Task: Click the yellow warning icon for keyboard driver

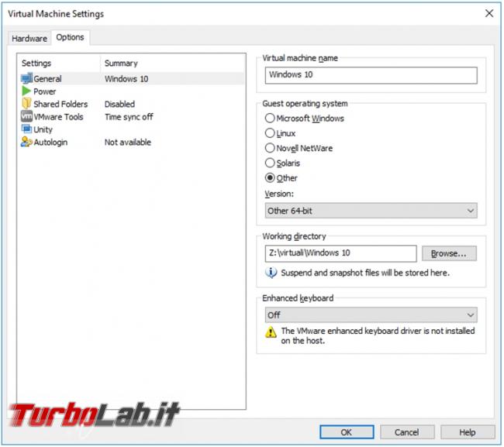Action: (x=271, y=332)
